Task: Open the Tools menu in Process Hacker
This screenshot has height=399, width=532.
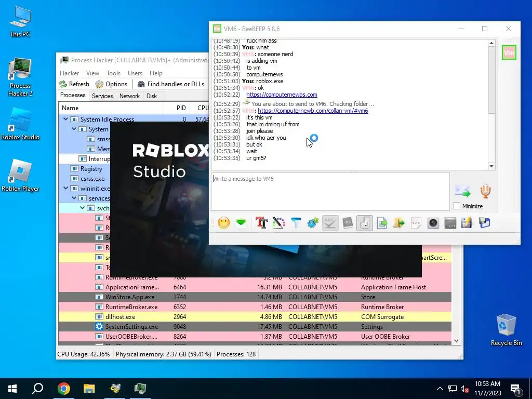Action: [x=113, y=73]
